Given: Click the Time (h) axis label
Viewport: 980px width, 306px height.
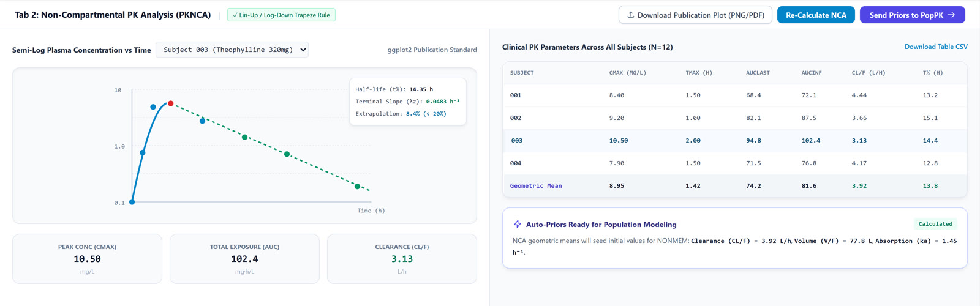Looking at the screenshot, I should click(x=371, y=211).
